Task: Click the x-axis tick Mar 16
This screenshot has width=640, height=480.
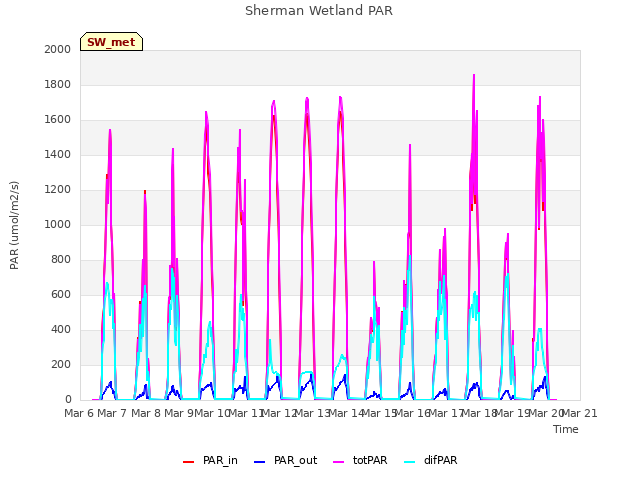Action: 413,413
